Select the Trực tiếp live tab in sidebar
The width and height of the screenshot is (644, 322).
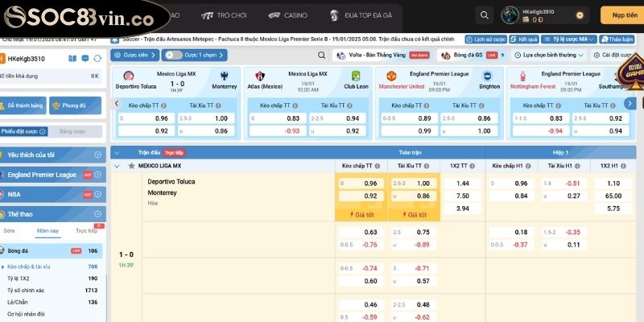tap(86, 230)
